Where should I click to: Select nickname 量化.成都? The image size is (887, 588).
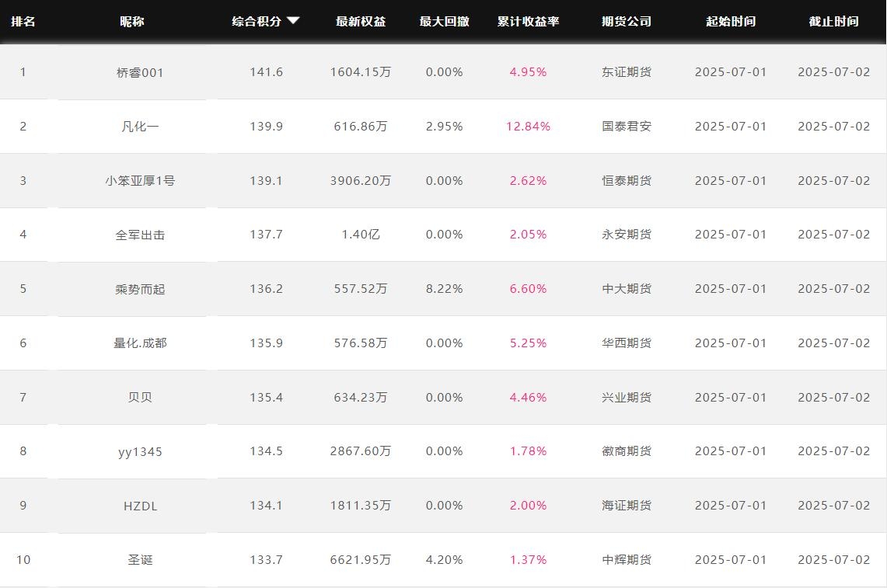coord(140,343)
